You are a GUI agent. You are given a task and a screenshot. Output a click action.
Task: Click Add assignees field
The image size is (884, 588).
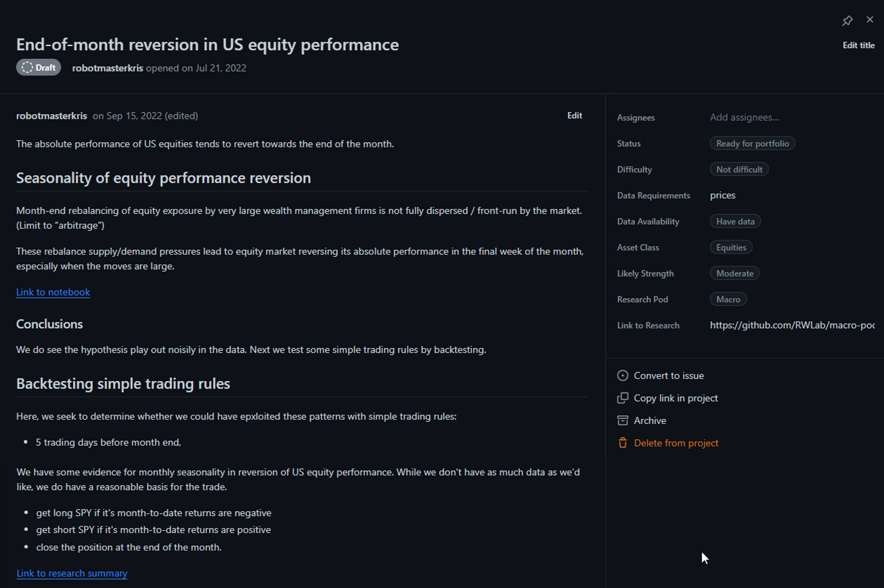tap(744, 118)
